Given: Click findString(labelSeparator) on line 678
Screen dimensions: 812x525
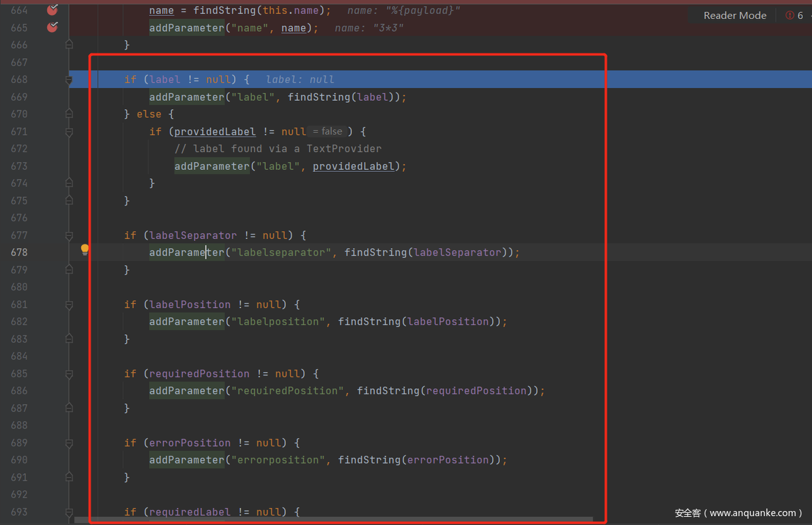Looking at the screenshot, I should [x=426, y=252].
